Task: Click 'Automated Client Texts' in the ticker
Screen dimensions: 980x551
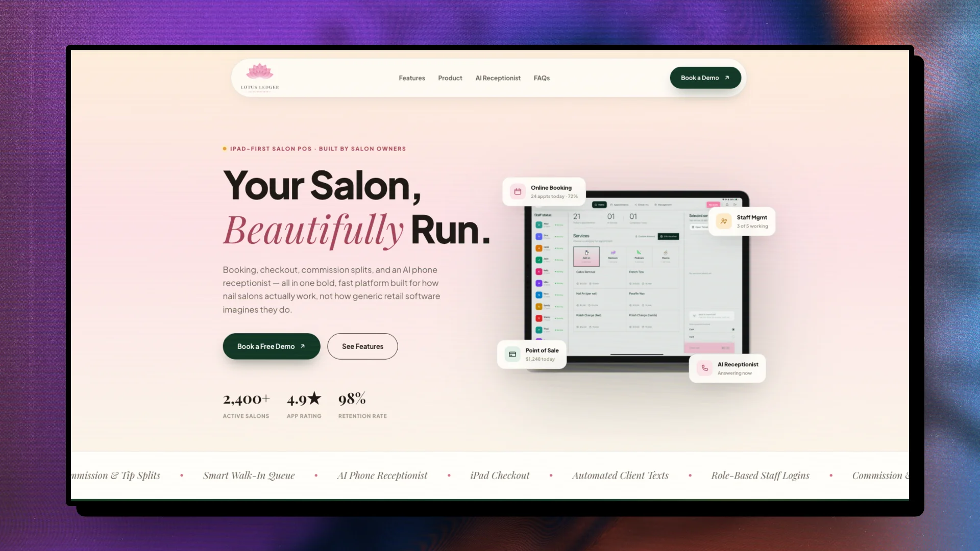Action: coord(620,475)
